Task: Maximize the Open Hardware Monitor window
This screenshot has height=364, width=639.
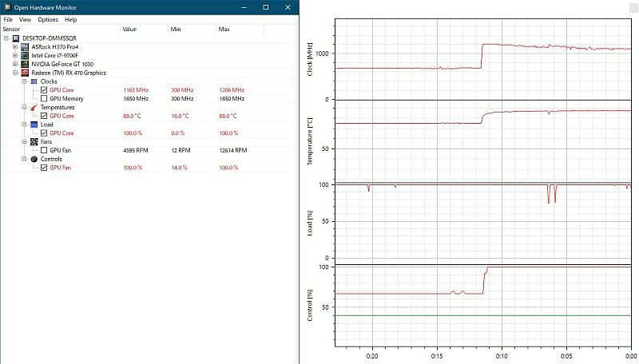Action: (x=266, y=7)
